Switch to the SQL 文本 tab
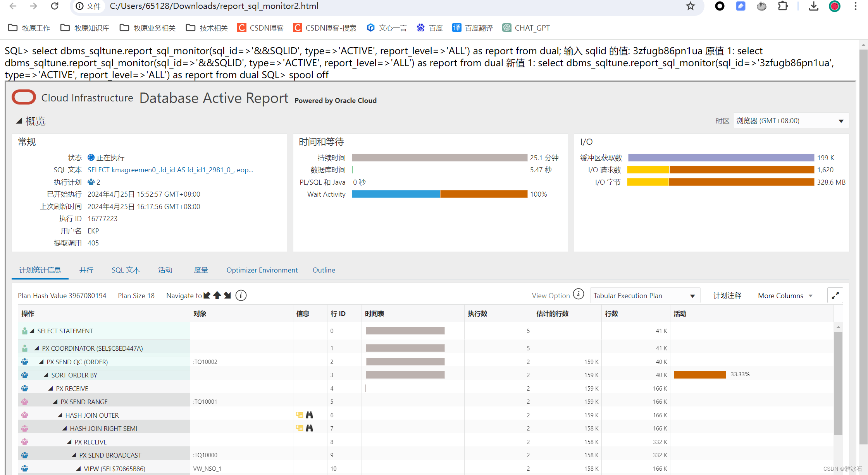Screen dimensions: 868x475 [x=126, y=270]
